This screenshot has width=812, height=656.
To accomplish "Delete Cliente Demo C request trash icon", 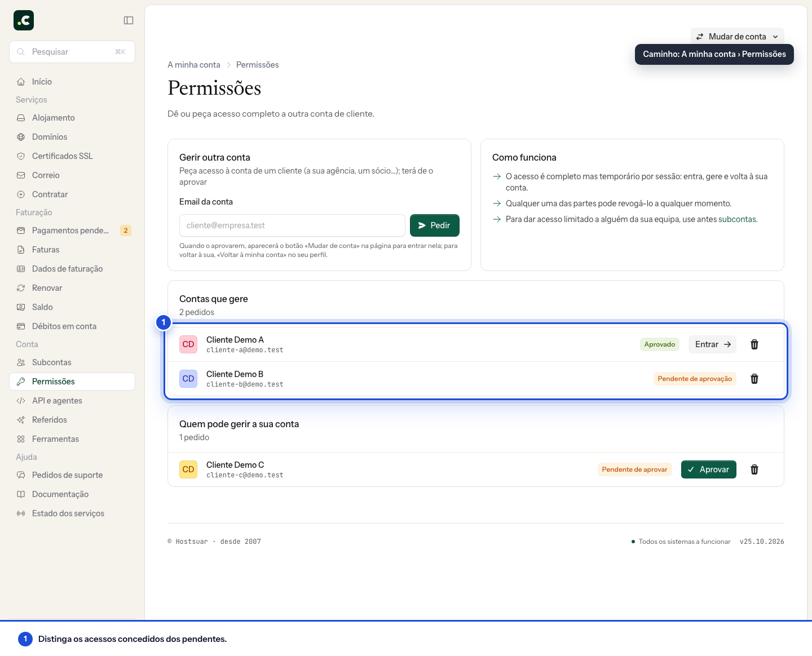I will [754, 469].
